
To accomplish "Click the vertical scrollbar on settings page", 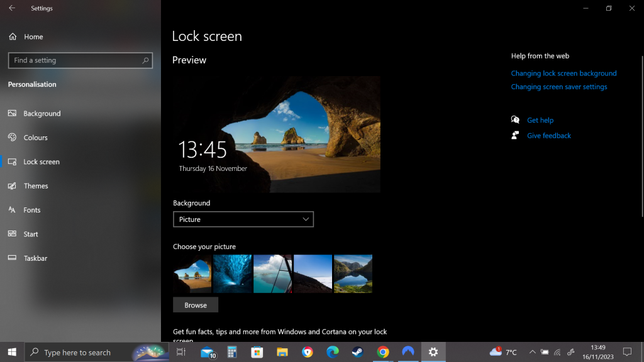I will pos(641,135).
